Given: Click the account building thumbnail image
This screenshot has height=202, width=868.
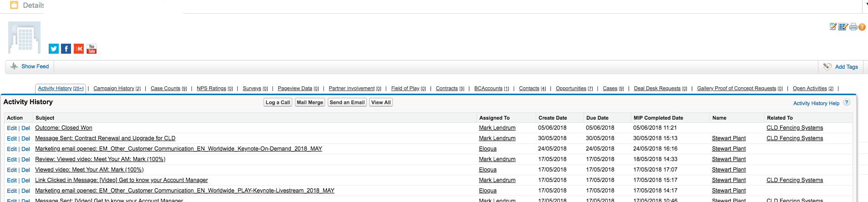Looking at the screenshot, I should pos(25,38).
